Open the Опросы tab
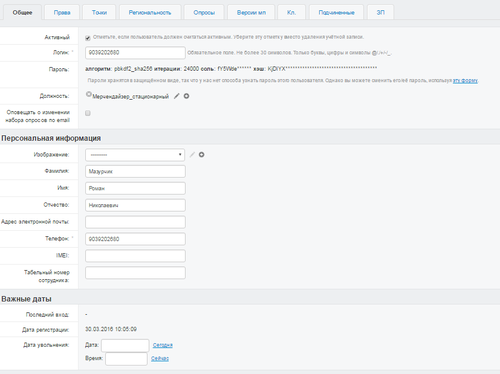The image size is (500, 374). click(x=204, y=13)
